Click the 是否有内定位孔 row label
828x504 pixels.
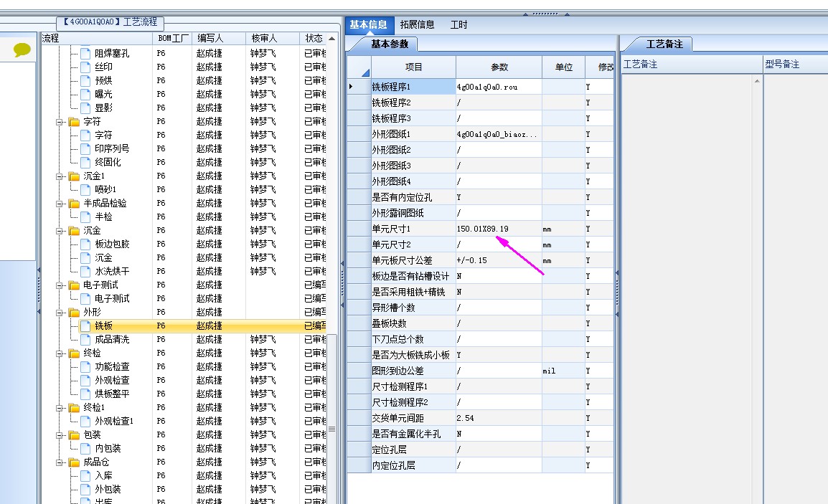(402, 197)
